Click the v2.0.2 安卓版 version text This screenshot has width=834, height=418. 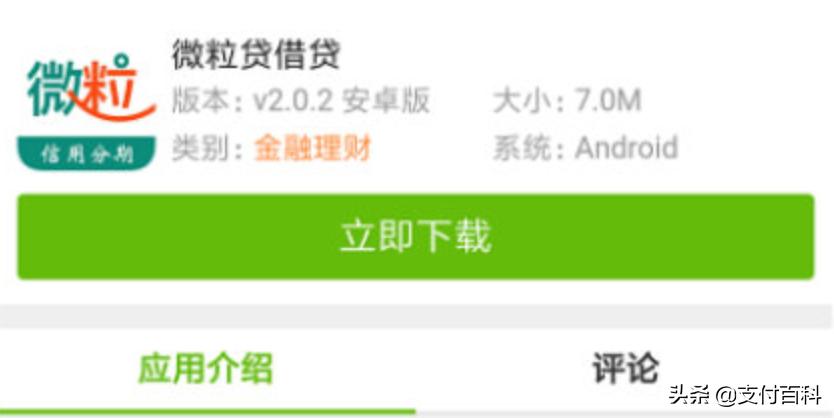[341, 101]
